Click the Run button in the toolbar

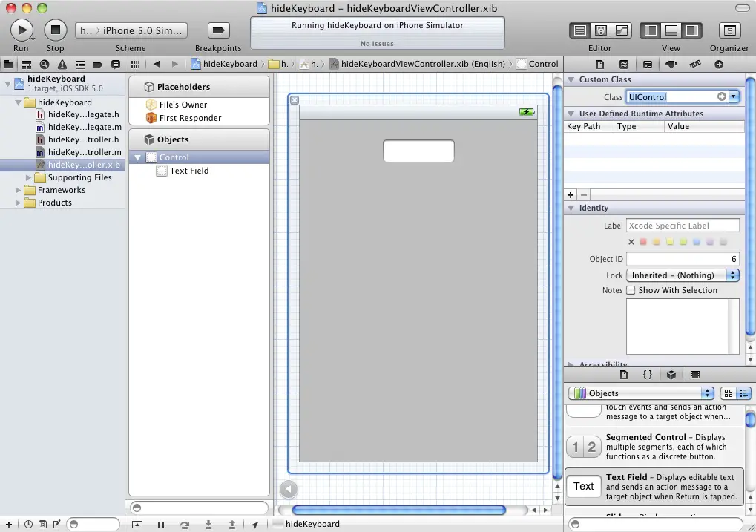[x=22, y=30]
